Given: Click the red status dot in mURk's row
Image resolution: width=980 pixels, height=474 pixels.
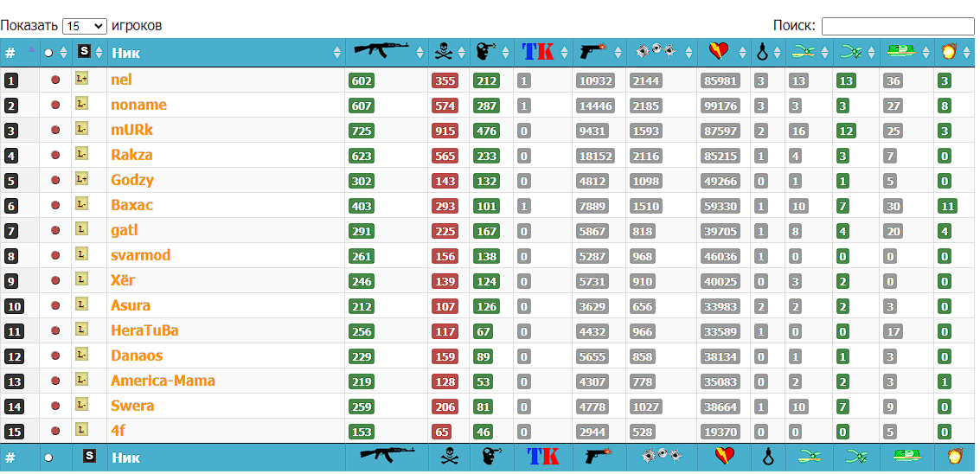Looking at the screenshot, I should 55,130.
